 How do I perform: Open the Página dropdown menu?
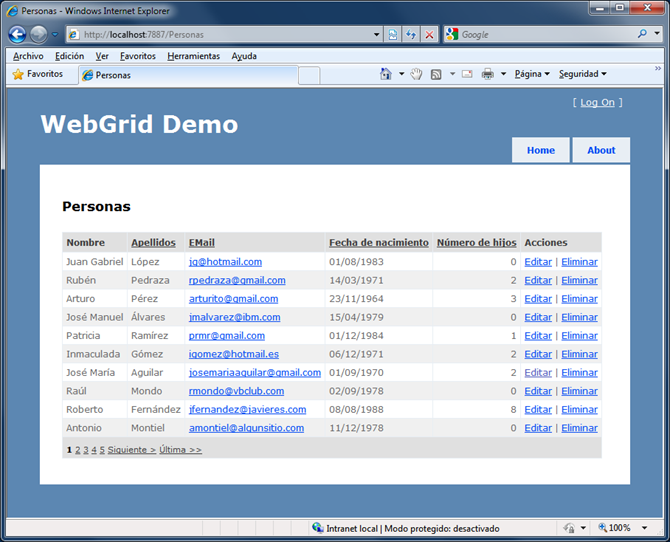tap(532, 74)
